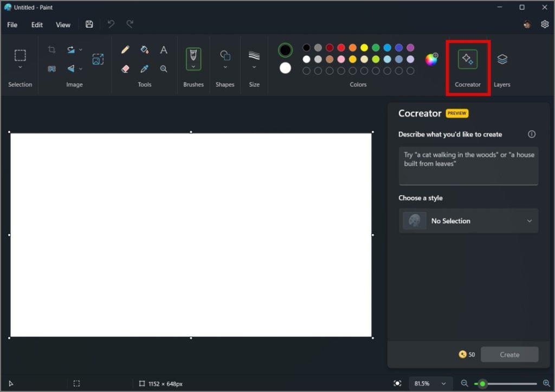Open the View menu
Image resolution: width=555 pixels, height=392 pixels.
pos(63,25)
